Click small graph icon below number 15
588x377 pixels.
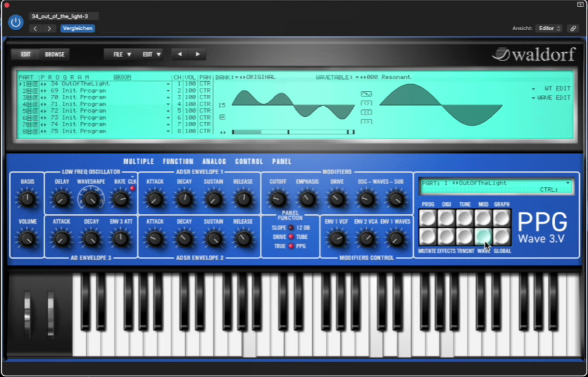(223, 117)
